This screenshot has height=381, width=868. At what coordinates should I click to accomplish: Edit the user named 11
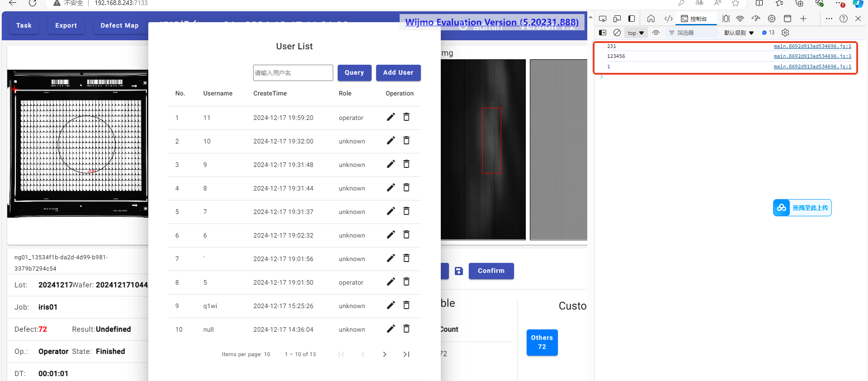391,117
